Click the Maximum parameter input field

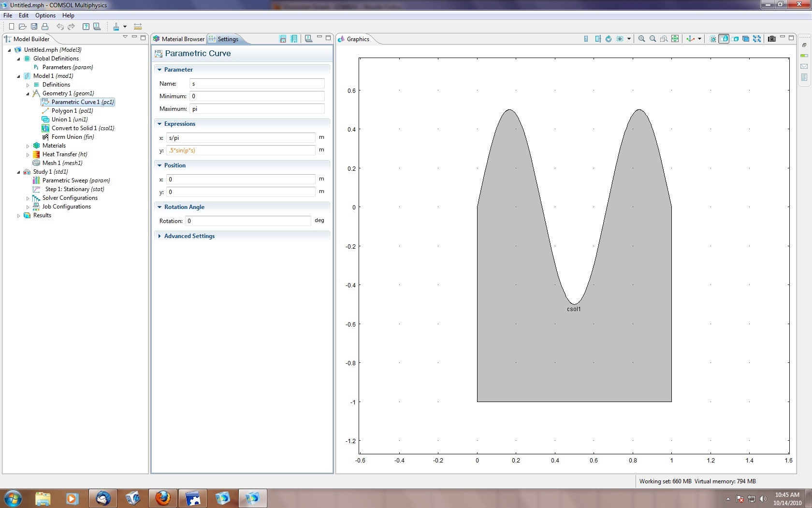[257, 109]
